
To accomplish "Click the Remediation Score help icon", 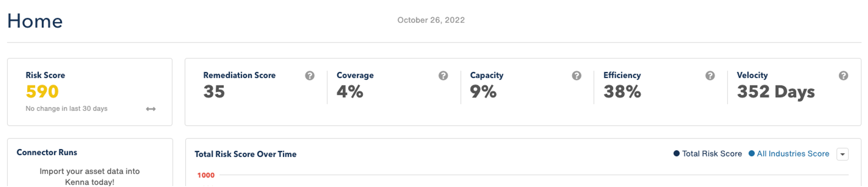I will click(x=310, y=76).
